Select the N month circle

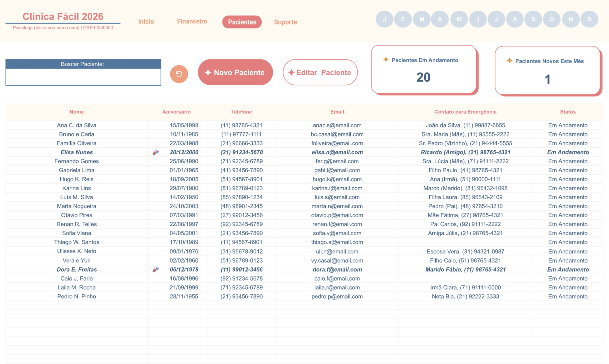[571, 19]
